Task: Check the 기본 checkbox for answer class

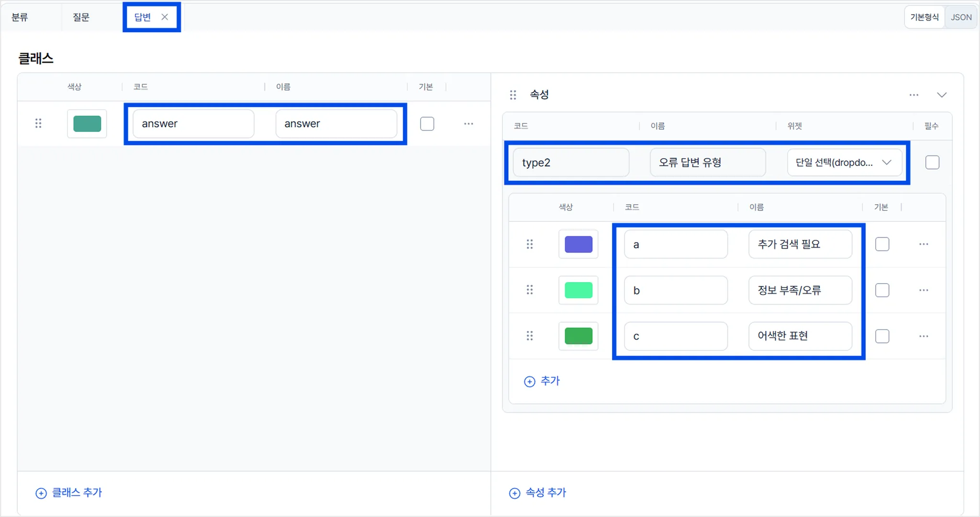Action: point(427,124)
